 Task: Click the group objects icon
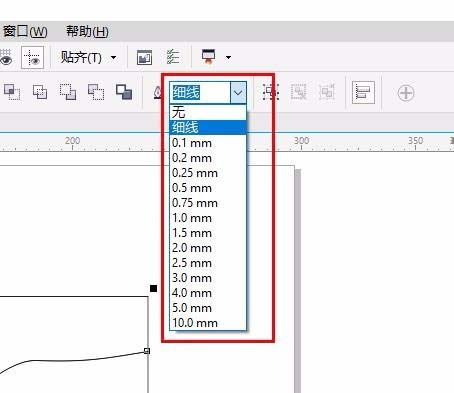tap(271, 92)
